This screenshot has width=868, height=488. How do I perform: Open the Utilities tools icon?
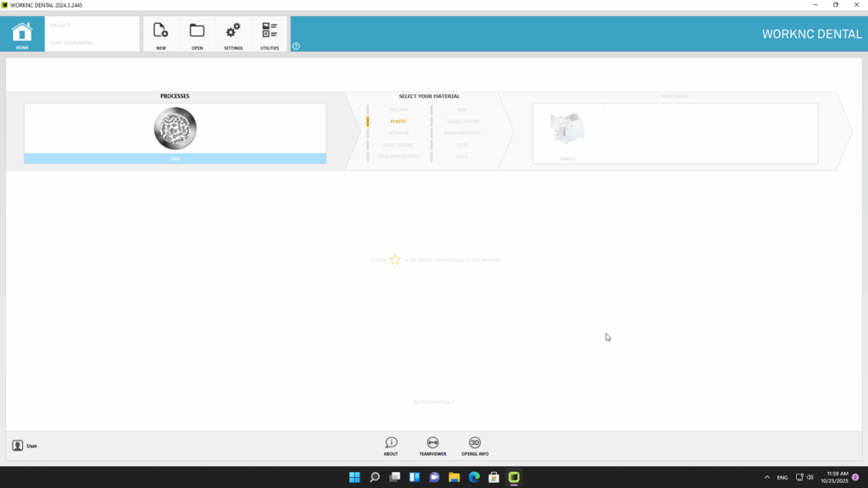pyautogui.click(x=270, y=32)
